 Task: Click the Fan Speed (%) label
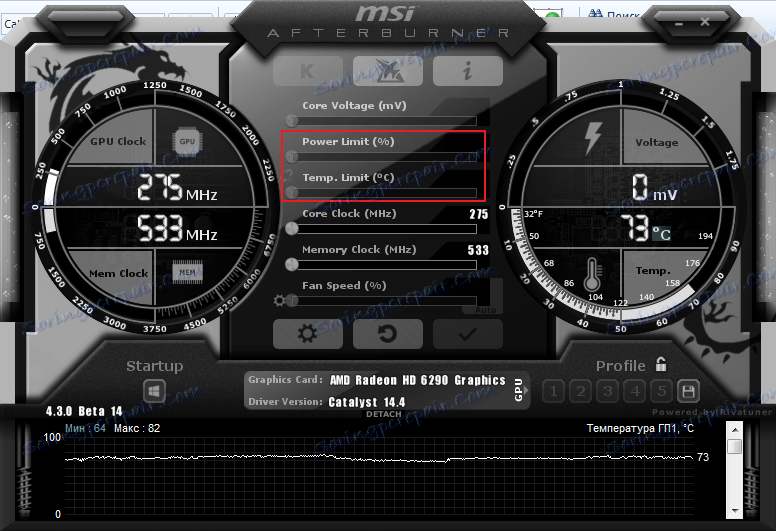(x=344, y=286)
